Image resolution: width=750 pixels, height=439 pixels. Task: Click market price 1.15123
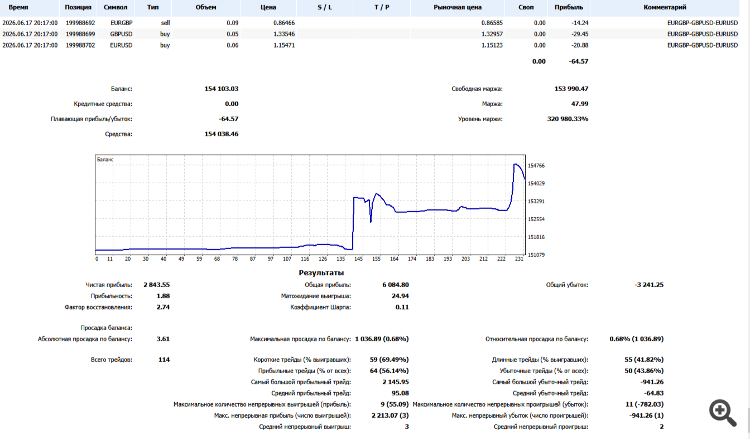pos(492,45)
